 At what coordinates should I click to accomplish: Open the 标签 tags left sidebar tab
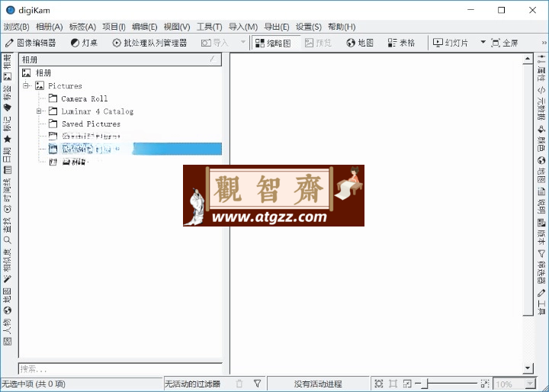[x=7, y=98]
